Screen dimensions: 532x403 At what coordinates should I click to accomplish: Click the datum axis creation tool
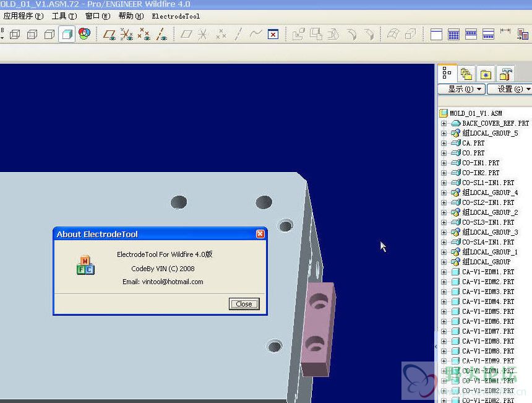tap(203, 34)
